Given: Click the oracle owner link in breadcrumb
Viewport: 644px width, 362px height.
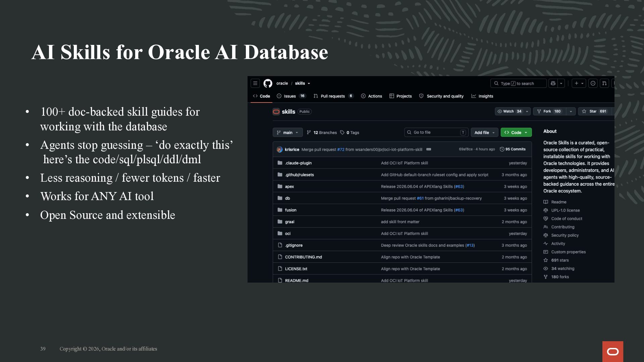Looking at the screenshot, I should click(282, 83).
